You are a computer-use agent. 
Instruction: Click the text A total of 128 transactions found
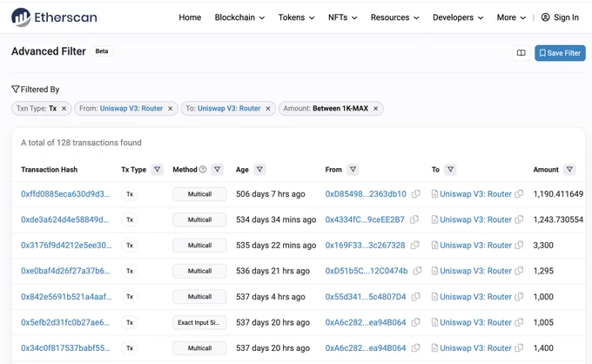(x=81, y=143)
